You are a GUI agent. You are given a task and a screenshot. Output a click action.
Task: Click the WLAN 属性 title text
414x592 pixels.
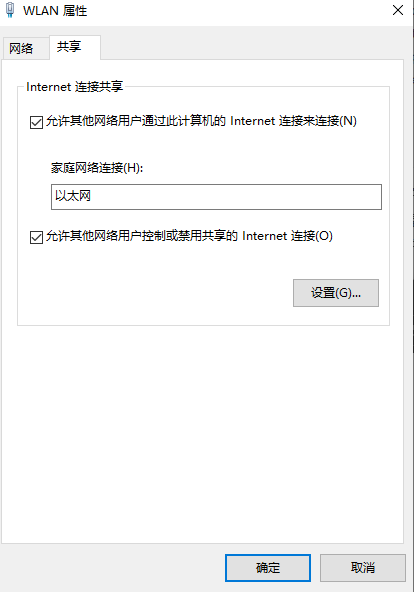[55, 11]
